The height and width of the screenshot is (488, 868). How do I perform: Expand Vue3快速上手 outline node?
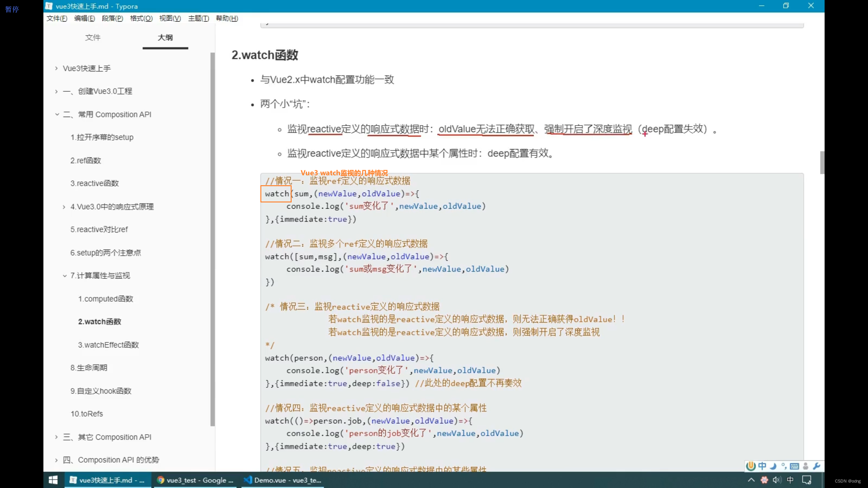(x=56, y=68)
